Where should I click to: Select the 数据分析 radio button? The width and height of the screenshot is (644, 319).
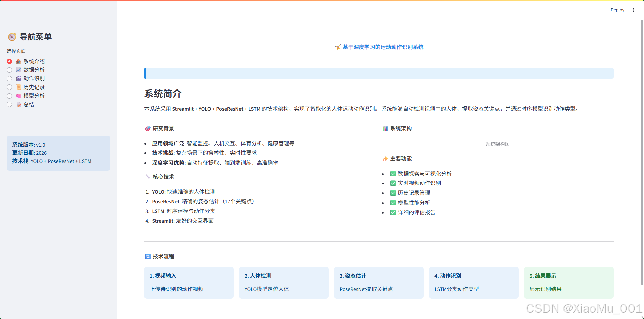point(9,70)
